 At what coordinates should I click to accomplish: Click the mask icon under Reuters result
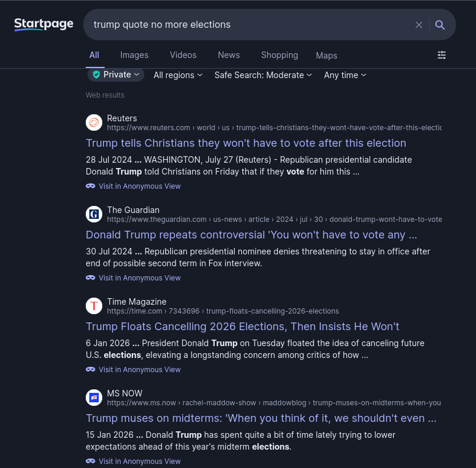[x=90, y=186]
